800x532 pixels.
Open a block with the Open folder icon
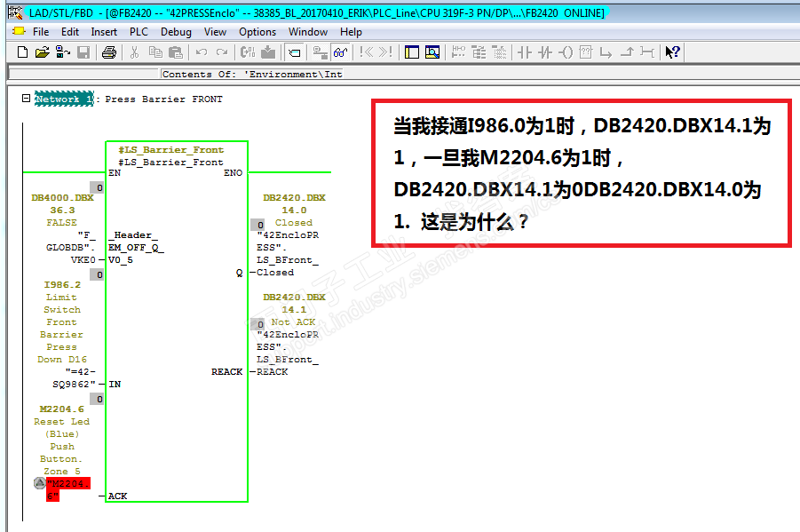[43, 52]
